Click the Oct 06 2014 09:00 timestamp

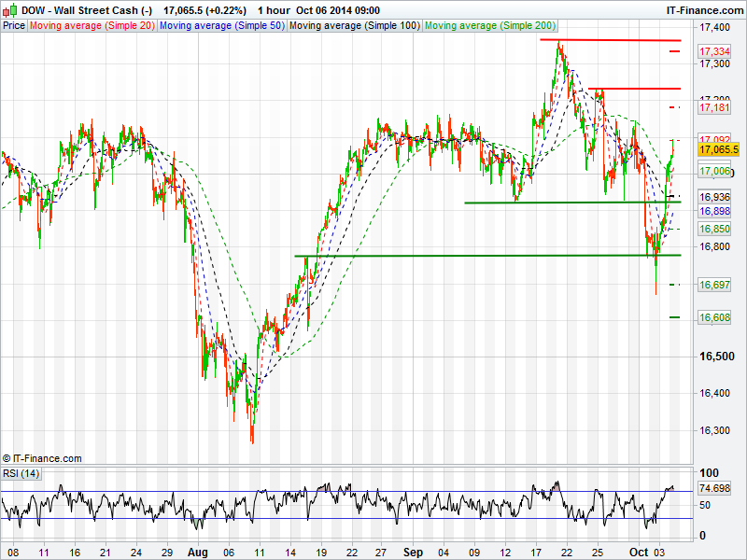pos(338,10)
